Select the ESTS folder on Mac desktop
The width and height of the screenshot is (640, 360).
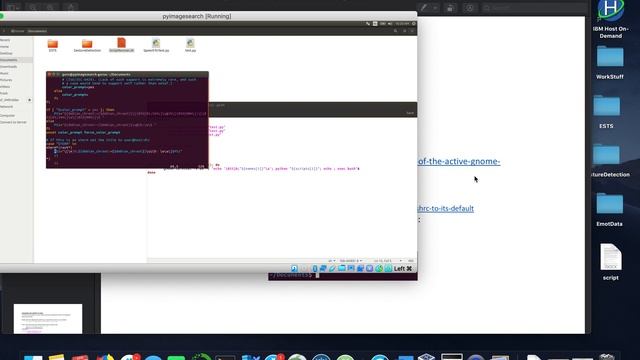(607, 111)
